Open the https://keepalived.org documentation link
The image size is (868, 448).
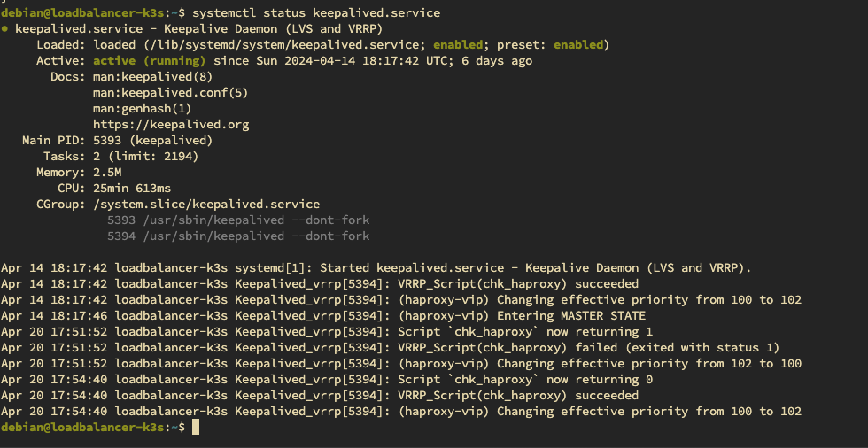point(171,125)
